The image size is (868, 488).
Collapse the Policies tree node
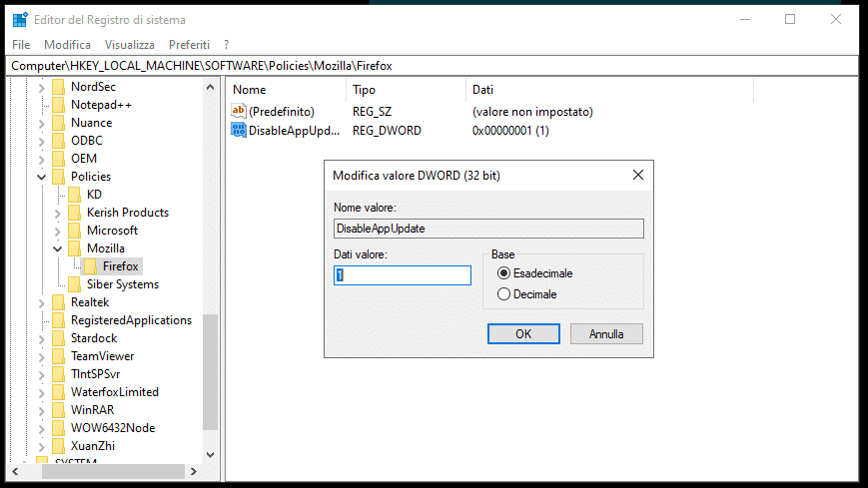tap(42, 177)
